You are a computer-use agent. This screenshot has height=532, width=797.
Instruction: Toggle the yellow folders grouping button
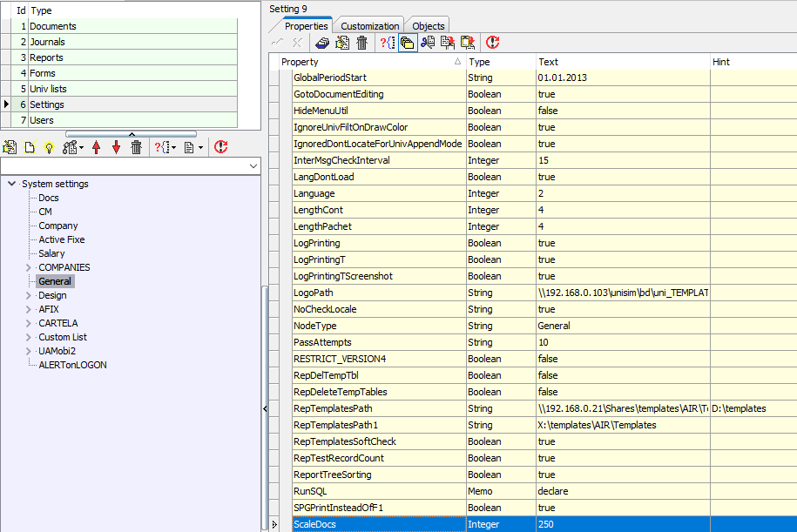(x=407, y=43)
